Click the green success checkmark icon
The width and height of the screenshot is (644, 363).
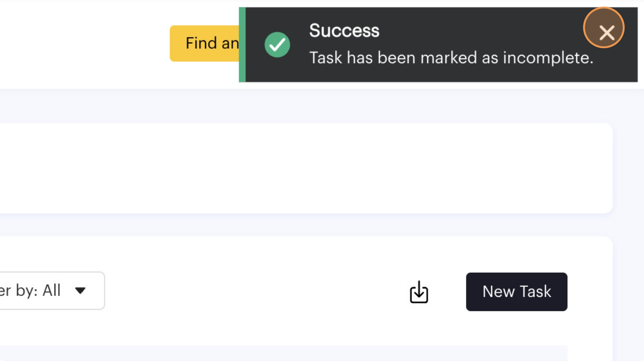click(x=277, y=45)
